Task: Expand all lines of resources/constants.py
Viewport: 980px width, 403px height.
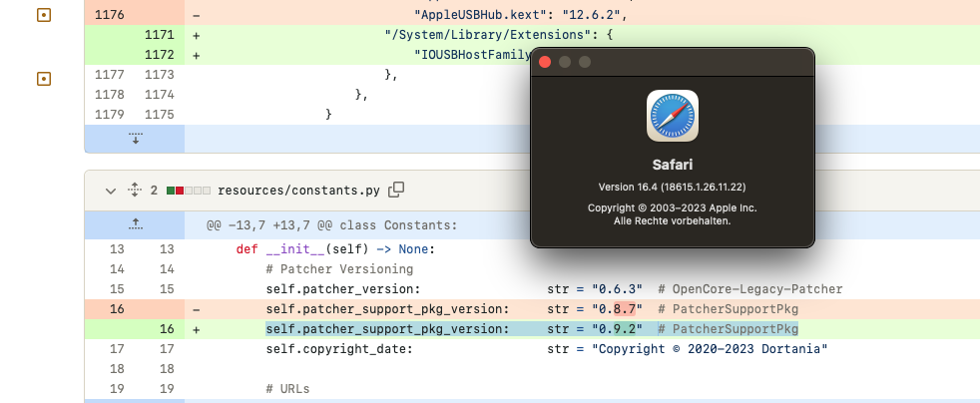Action: (135, 191)
